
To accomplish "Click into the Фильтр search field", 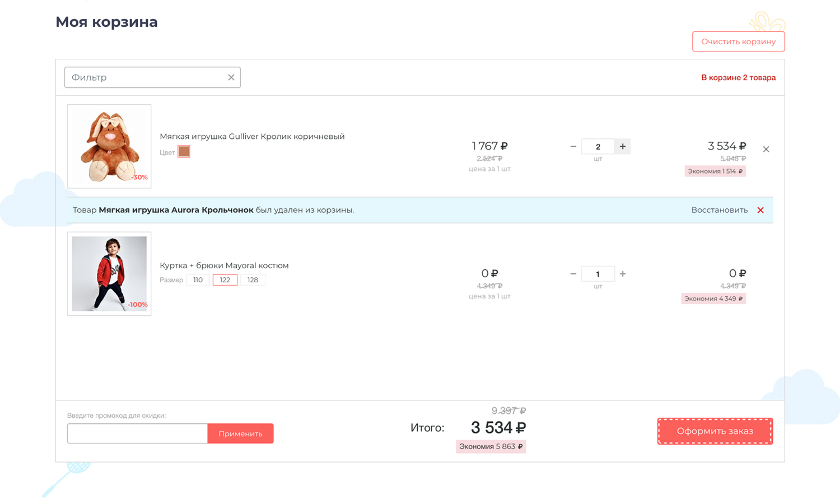I will pos(146,78).
